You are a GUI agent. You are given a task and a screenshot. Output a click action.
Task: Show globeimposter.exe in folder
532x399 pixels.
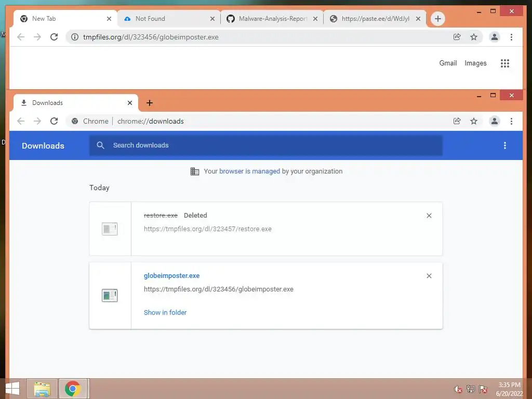coord(165,312)
